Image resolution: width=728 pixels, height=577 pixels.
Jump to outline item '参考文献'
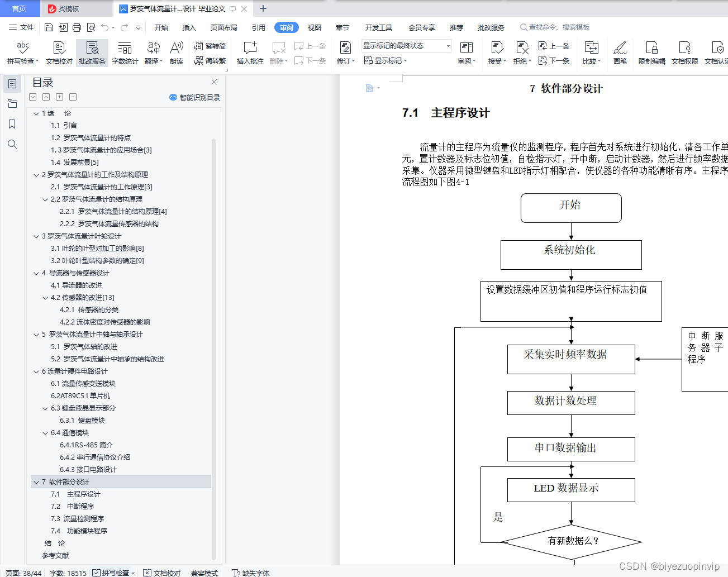click(55, 556)
